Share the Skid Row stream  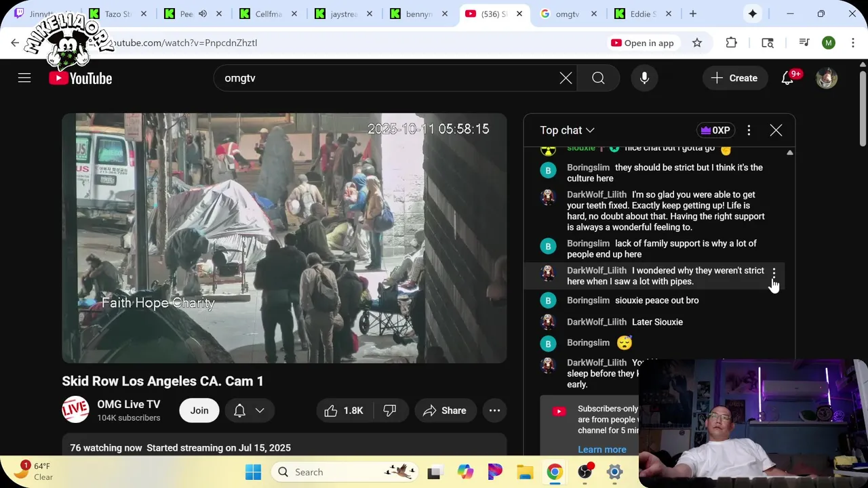click(444, 410)
